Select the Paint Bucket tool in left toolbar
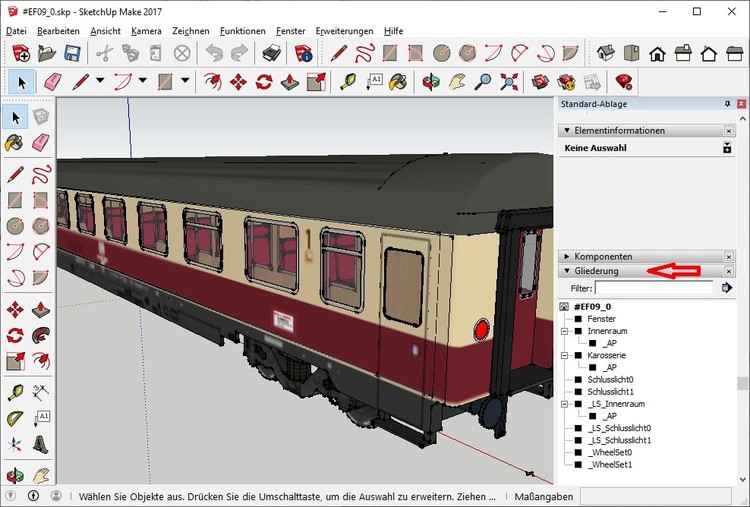 click(x=16, y=145)
